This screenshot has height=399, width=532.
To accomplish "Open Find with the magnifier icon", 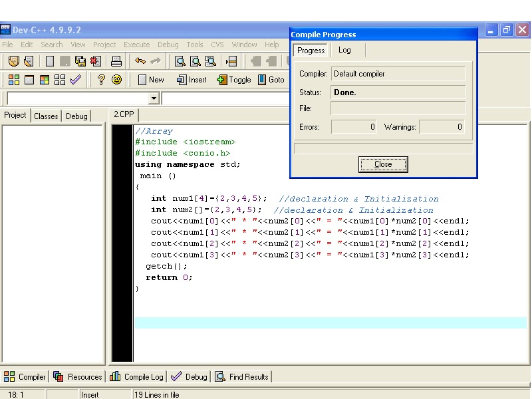I will (180, 61).
